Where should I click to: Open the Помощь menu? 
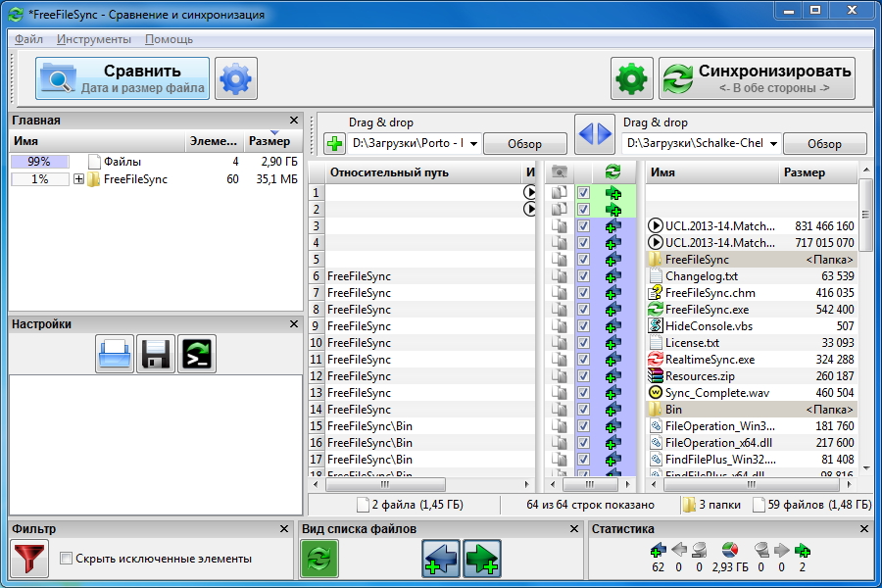[169, 39]
